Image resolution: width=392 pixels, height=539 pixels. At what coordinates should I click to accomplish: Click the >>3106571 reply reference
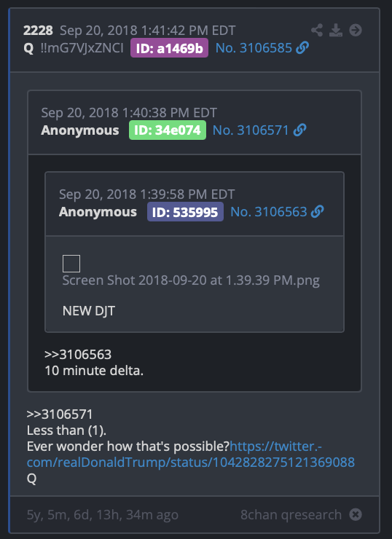(x=60, y=414)
